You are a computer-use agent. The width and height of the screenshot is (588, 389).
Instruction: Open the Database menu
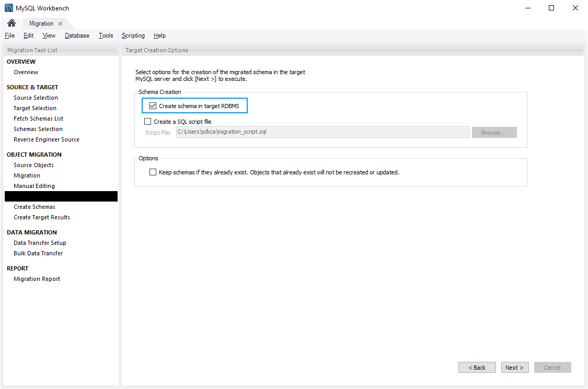point(77,36)
